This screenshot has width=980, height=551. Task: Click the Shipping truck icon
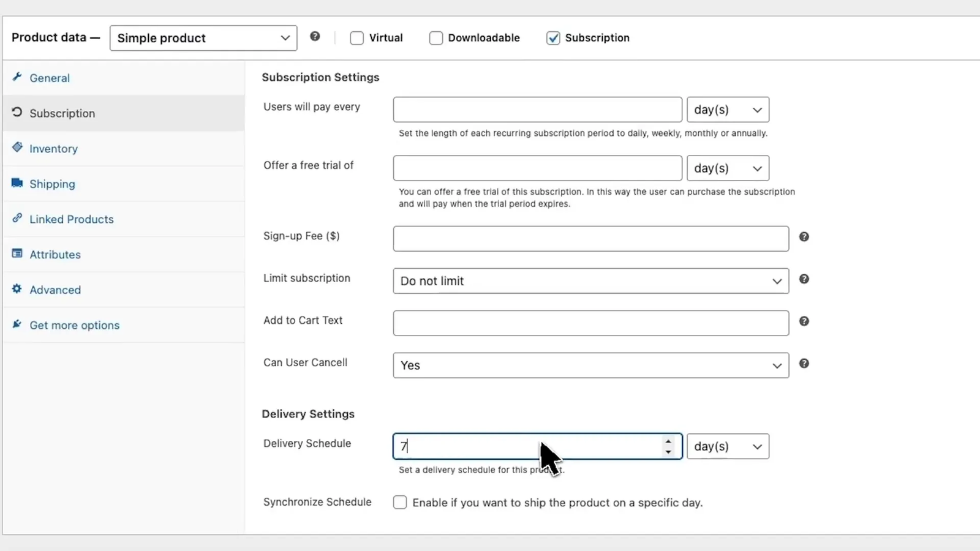pyautogui.click(x=17, y=183)
